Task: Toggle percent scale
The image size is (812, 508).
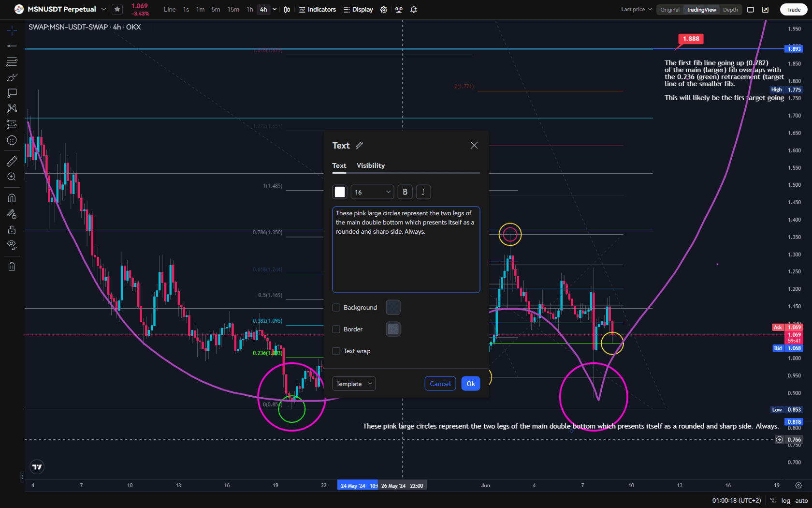Action: pos(773,501)
